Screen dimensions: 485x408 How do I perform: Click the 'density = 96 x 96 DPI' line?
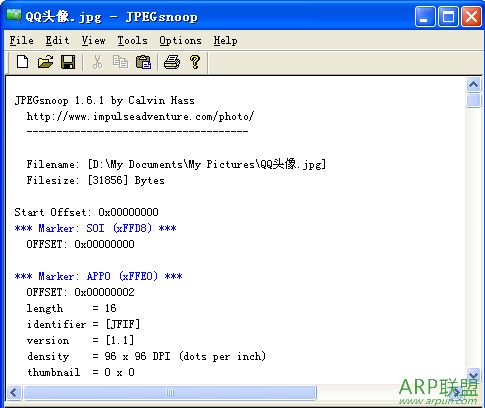coord(146,356)
